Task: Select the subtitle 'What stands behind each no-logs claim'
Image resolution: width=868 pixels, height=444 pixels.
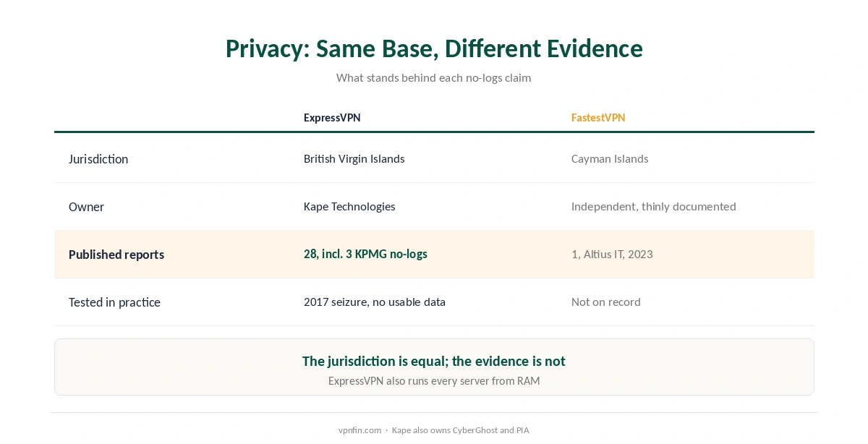Action: (434, 78)
